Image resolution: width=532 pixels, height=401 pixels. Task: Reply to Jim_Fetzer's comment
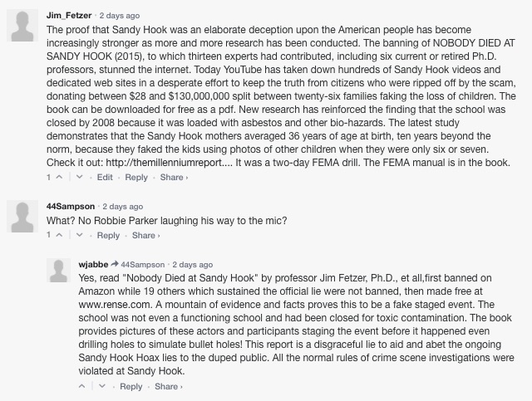(x=136, y=178)
